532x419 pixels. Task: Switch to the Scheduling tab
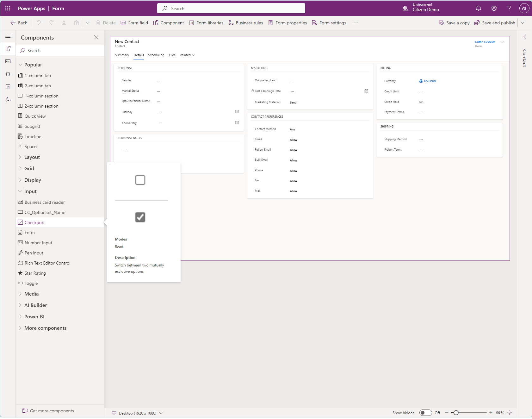156,55
